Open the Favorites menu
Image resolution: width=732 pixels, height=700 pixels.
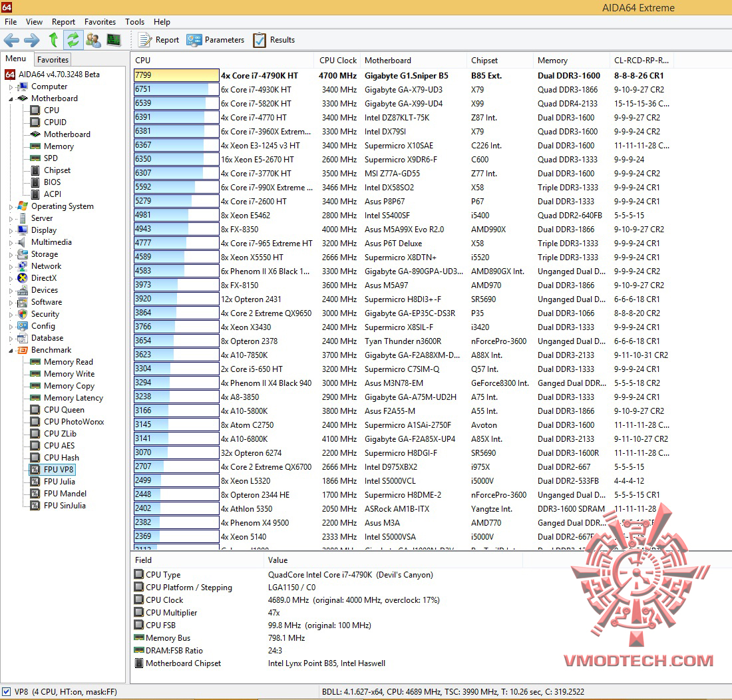100,22
